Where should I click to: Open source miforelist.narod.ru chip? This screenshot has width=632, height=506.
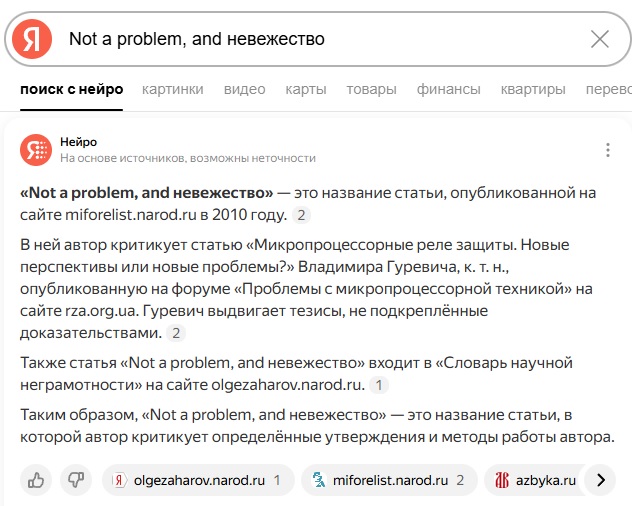(389, 480)
